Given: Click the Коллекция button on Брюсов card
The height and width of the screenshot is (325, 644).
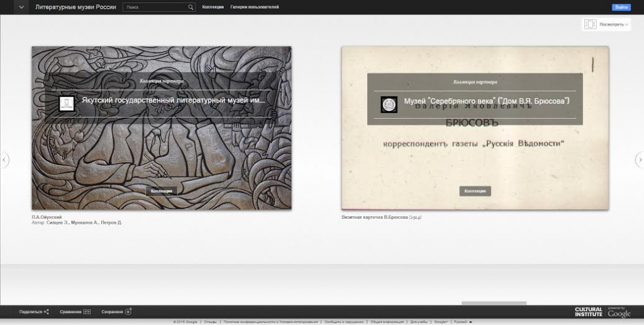Looking at the screenshot, I should click(x=475, y=191).
